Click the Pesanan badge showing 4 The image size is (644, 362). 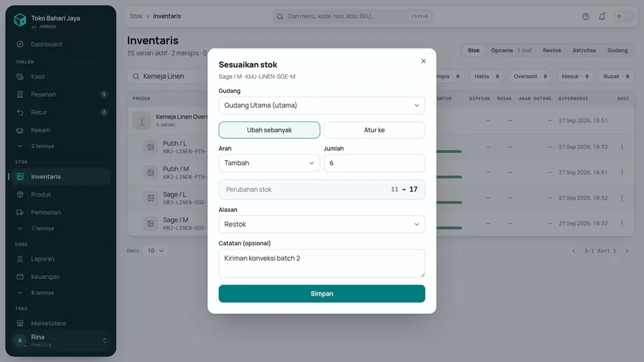click(104, 94)
